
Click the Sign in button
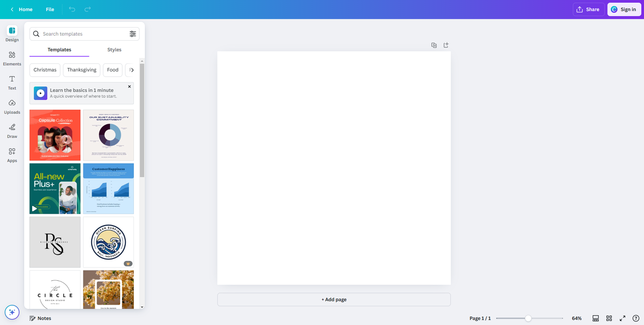tap(624, 10)
